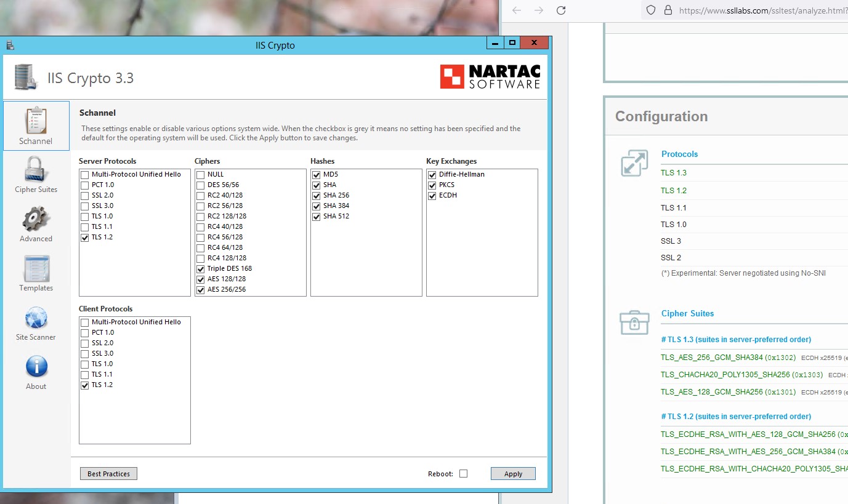
Task: Reload the SSL Labs page
Action: click(561, 10)
